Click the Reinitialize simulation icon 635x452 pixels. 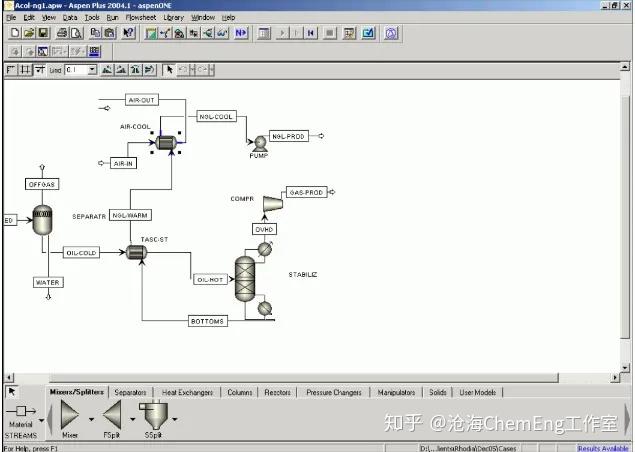311,33
